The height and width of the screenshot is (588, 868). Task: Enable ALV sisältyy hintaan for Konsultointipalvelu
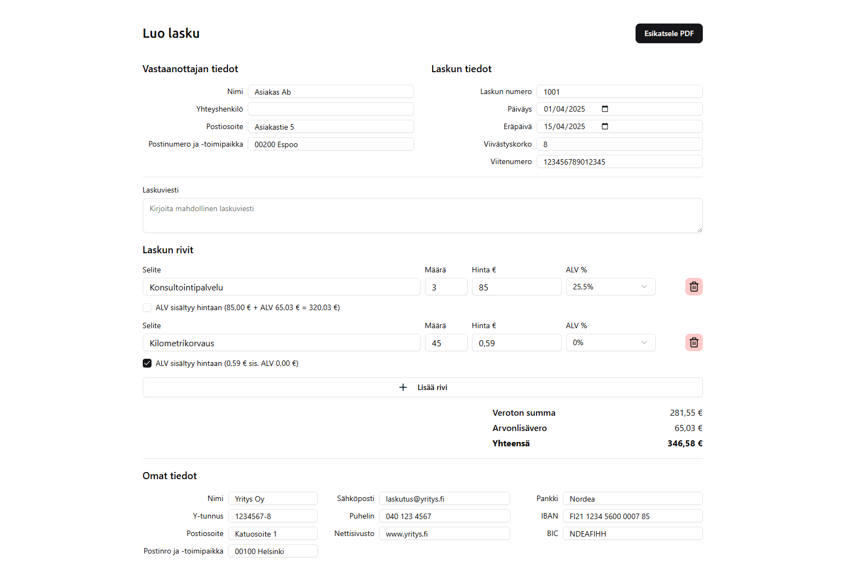tap(147, 307)
